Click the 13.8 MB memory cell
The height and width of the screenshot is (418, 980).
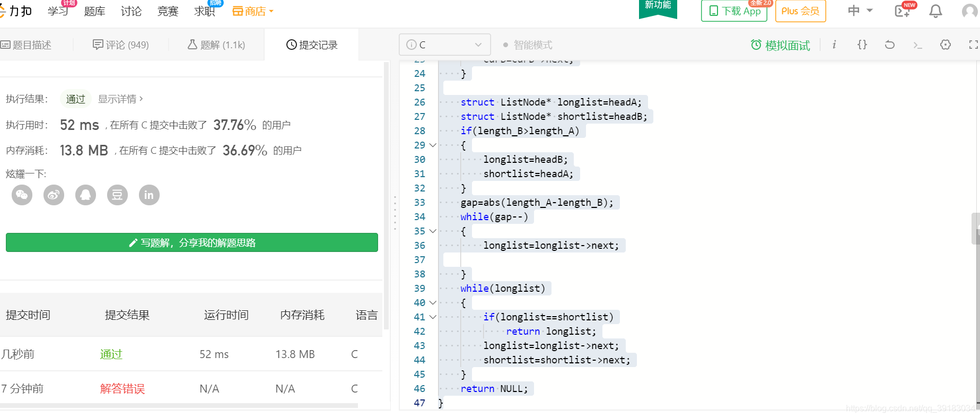coord(295,354)
